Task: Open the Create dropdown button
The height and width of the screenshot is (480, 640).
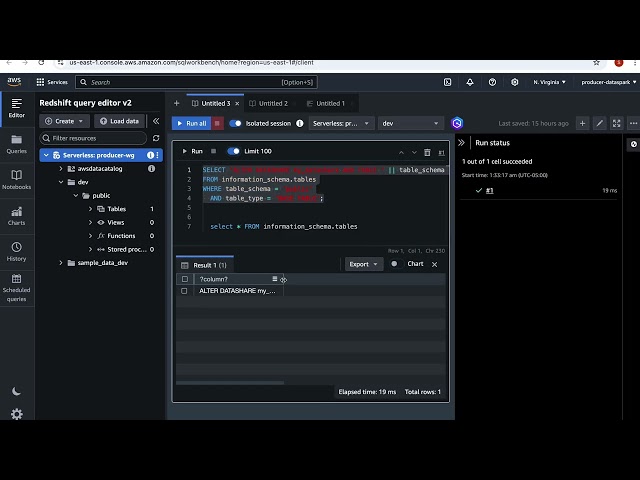Action: [x=64, y=121]
